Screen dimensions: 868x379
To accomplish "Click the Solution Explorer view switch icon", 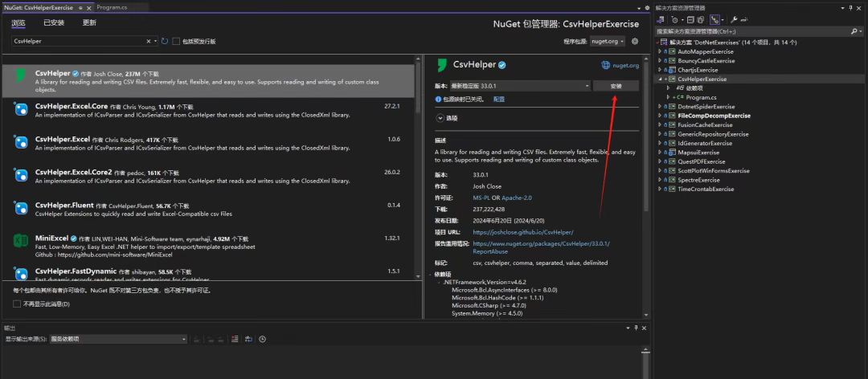I will 660,19.
